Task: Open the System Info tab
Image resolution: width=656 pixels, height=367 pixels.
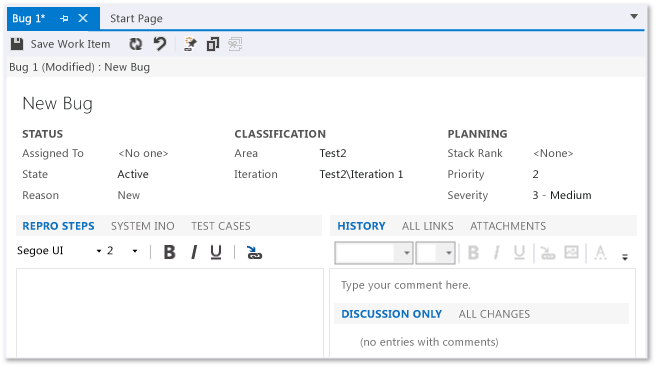Action: (x=142, y=226)
